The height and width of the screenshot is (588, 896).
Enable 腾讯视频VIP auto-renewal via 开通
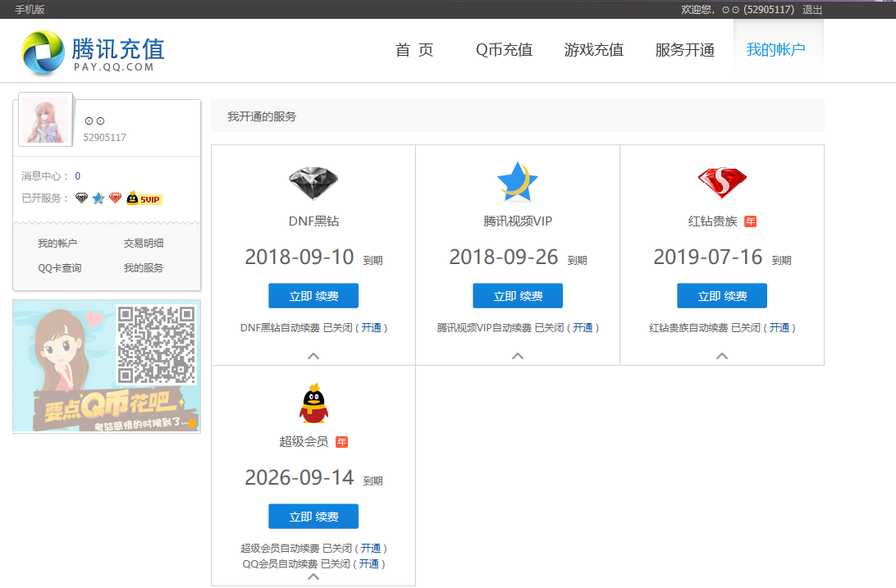[x=583, y=328]
